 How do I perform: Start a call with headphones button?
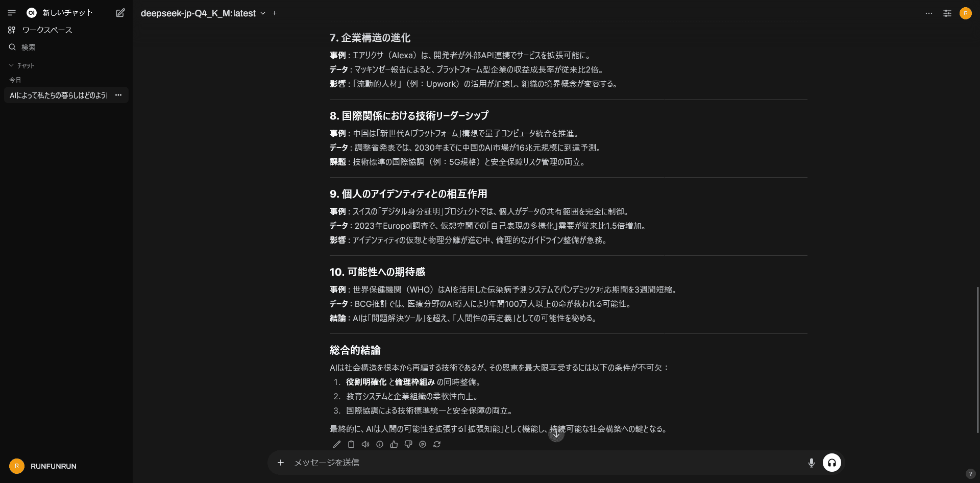tap(832, 463)
